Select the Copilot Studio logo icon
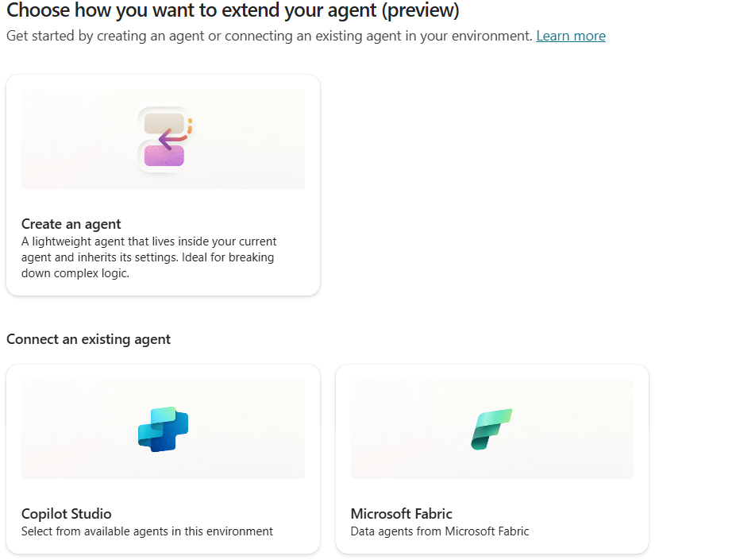This screenshot has width=736, height=560. pyautogui.click(x=164, y=430)
